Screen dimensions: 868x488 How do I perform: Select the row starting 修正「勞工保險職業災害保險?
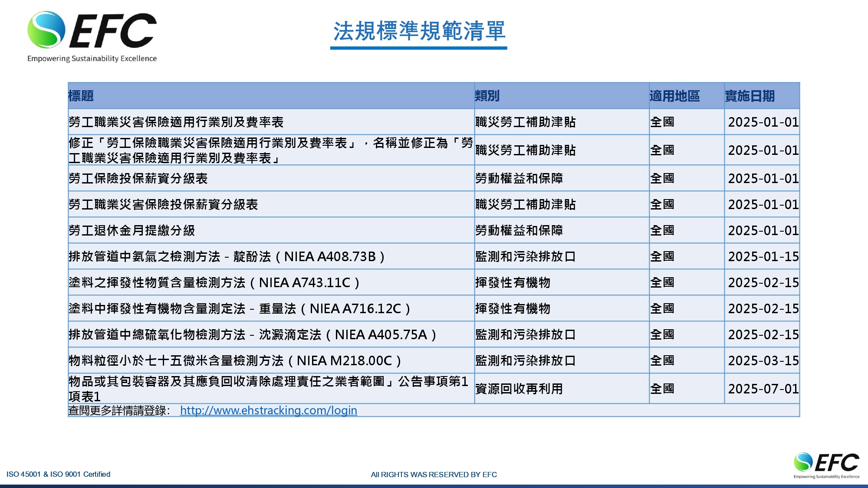coord(434,150)
